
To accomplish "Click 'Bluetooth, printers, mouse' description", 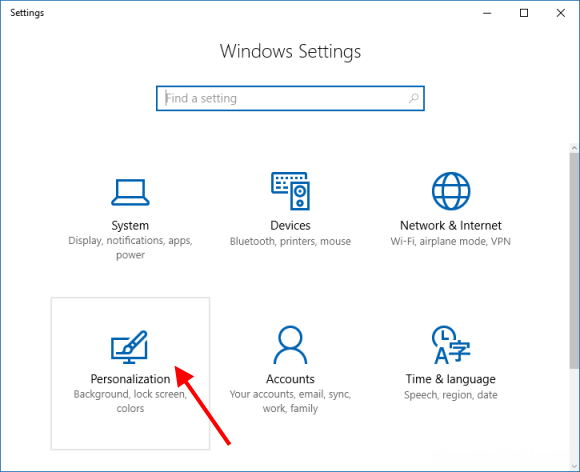I will click(x=290, y=241).
